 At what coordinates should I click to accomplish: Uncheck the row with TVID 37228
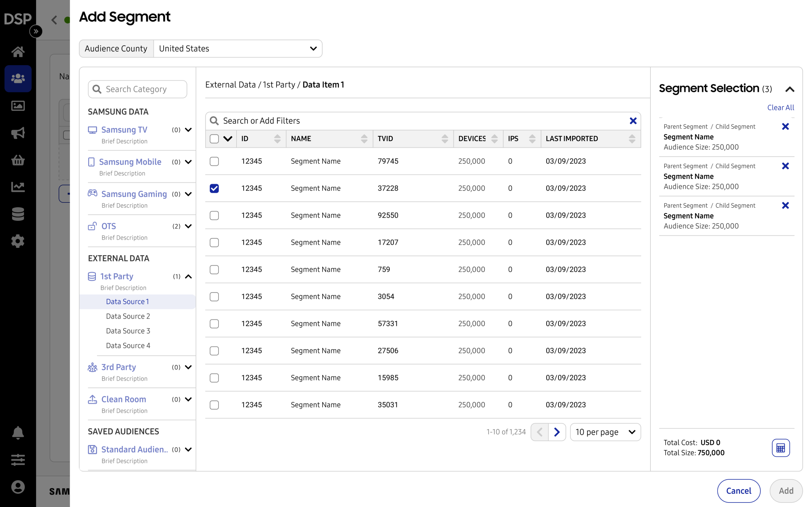pos(214,189)
